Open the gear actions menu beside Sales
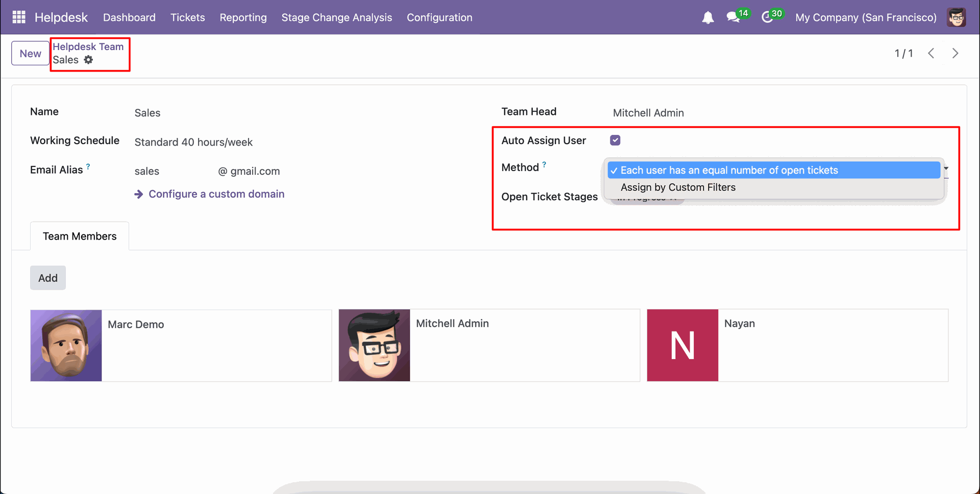This screenshot has width=980, height=494. tap(89, 60)
